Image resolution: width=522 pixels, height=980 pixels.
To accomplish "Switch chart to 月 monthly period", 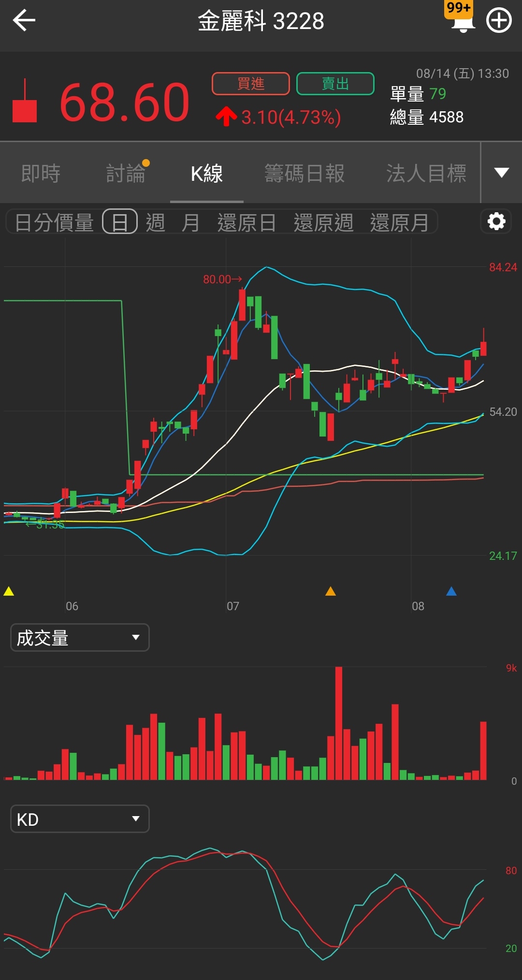I will 190,222.
